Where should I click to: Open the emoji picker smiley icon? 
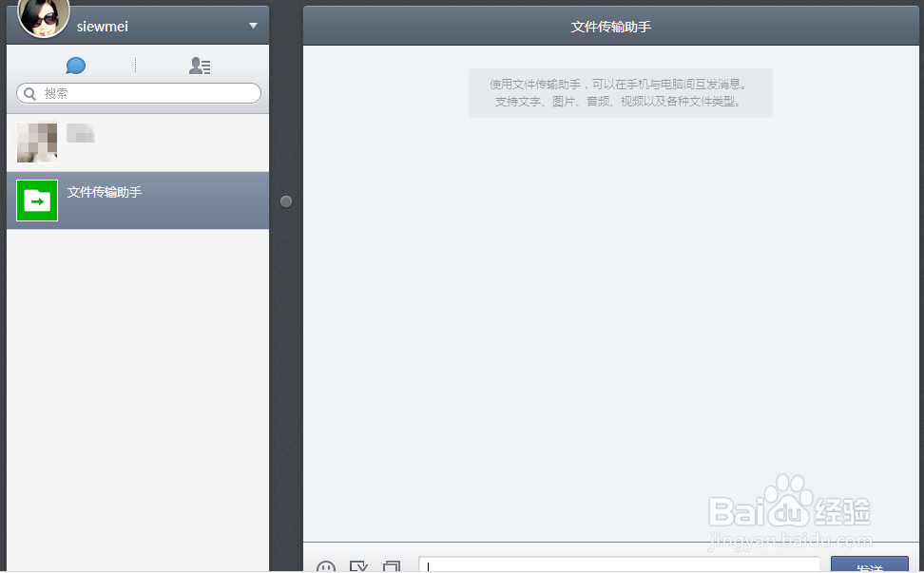click(326, 566)
